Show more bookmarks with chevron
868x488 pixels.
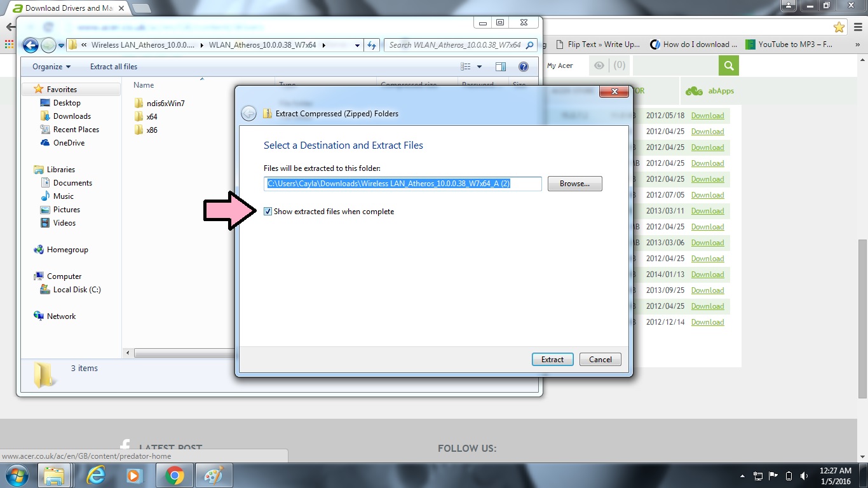[x=856, y=44]
